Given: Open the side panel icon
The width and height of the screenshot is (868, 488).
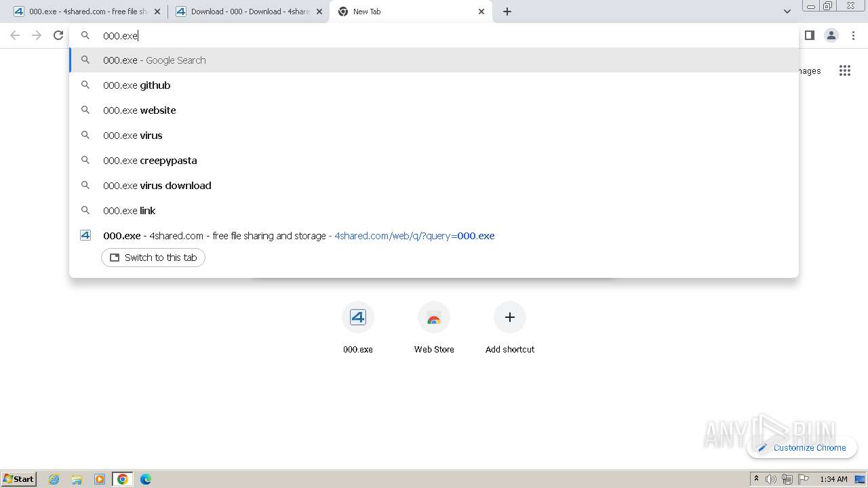Looking at the screenshot, I should coord(809,35).
